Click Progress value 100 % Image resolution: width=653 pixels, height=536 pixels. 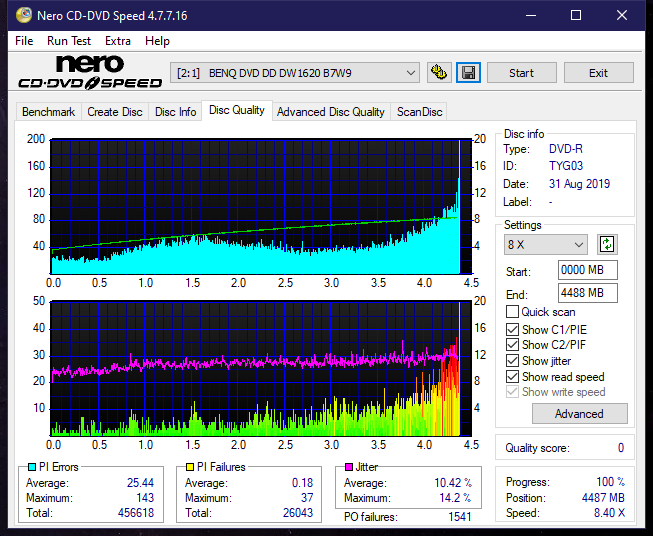(x=611, y=482)
